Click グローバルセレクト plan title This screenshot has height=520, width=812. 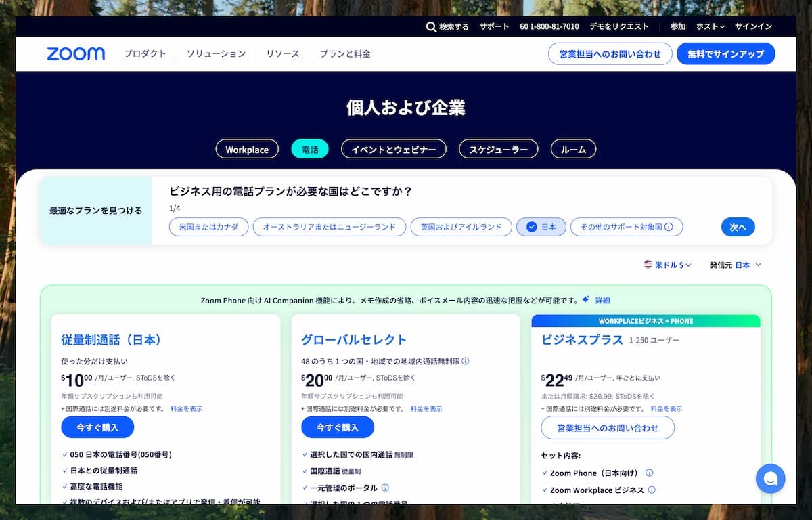point(354,339)
